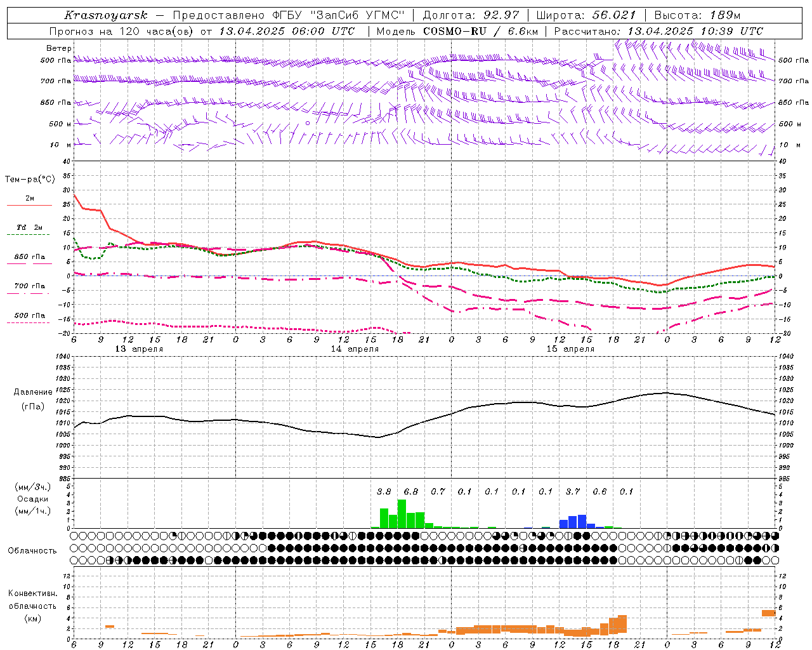The width and height of the screenshot is (812, 650).
Task: Click the Krasnoyarsk station title
Action: tap(106, 15)
